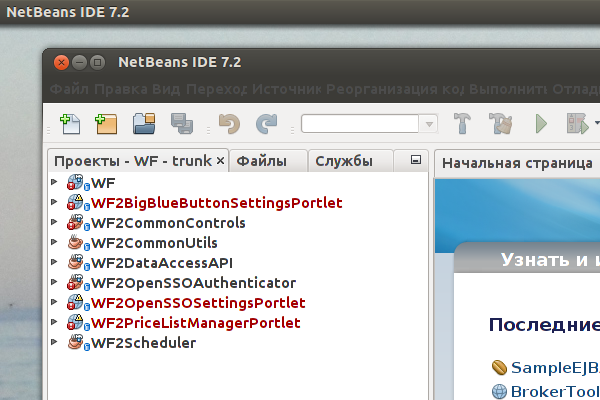Click the WF2BigBlueButtonSettingsPortlet project icon
The image size is (600, 400).
point(75,202)
